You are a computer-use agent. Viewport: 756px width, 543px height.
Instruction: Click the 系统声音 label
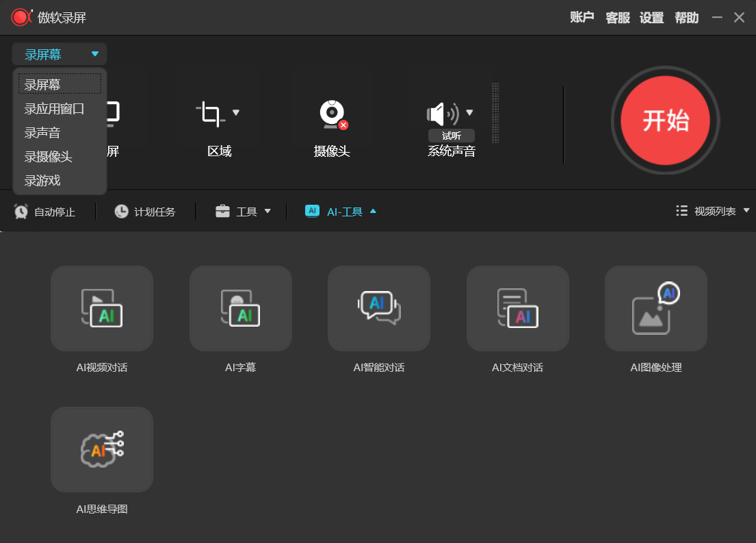tap(452, 151)
